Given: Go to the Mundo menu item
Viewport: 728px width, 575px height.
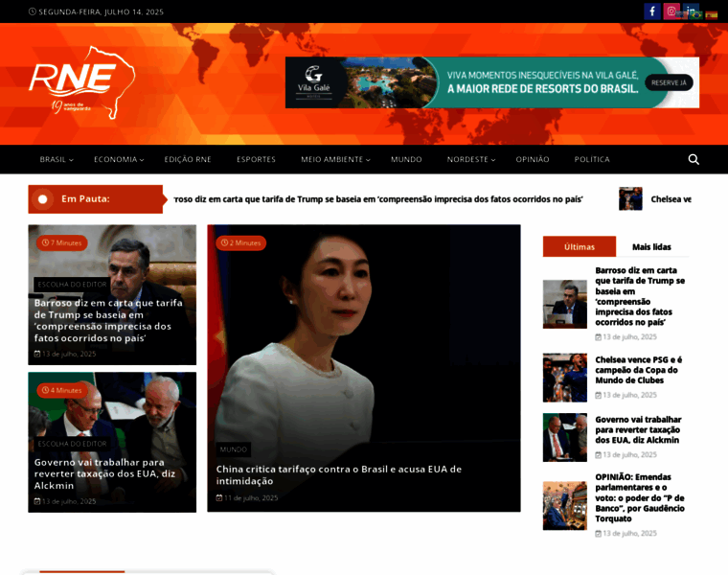Looking at the screenshot, I should click(x=406, y=159).
